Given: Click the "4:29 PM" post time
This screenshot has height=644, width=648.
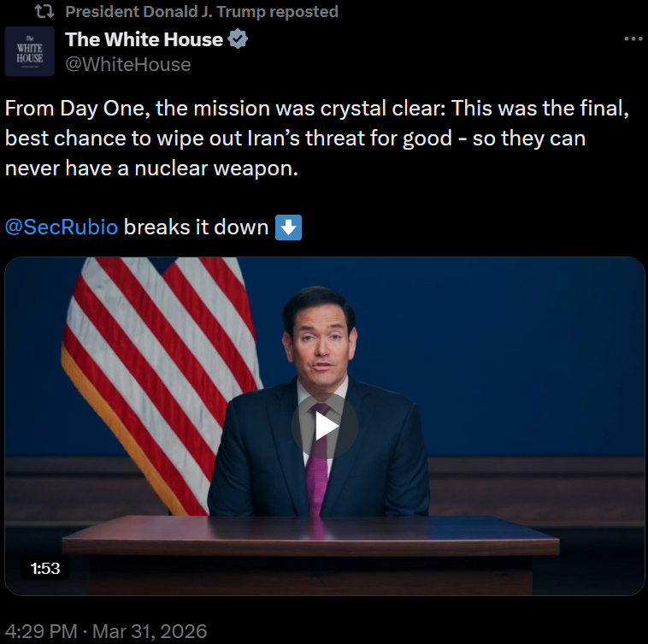Looking at the screenshot, I should coord(38,631).
